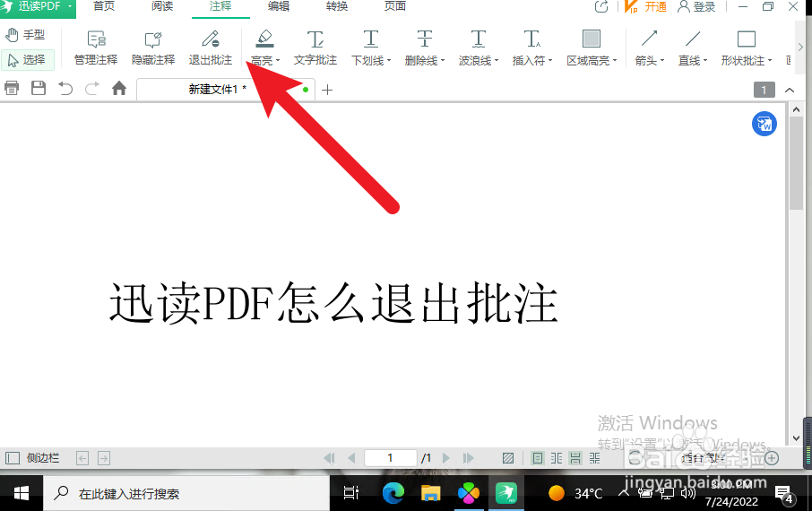Open File Explorer from taskbar
Screen dimensions: 812x511
coord(430,493)
